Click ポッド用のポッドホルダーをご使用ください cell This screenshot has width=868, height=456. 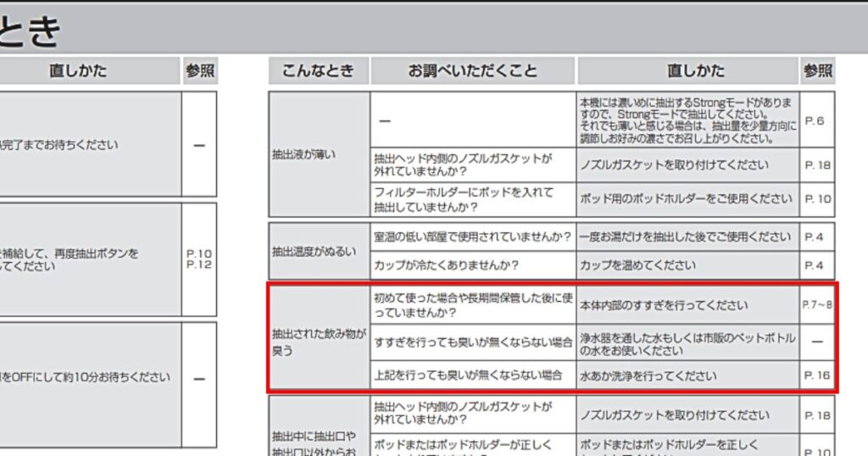687,199
